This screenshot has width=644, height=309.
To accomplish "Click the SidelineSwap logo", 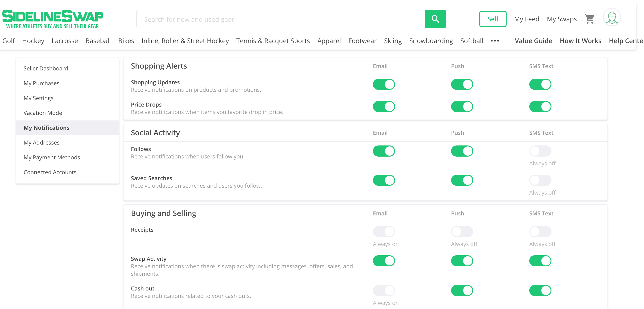I will click(53, 19).
